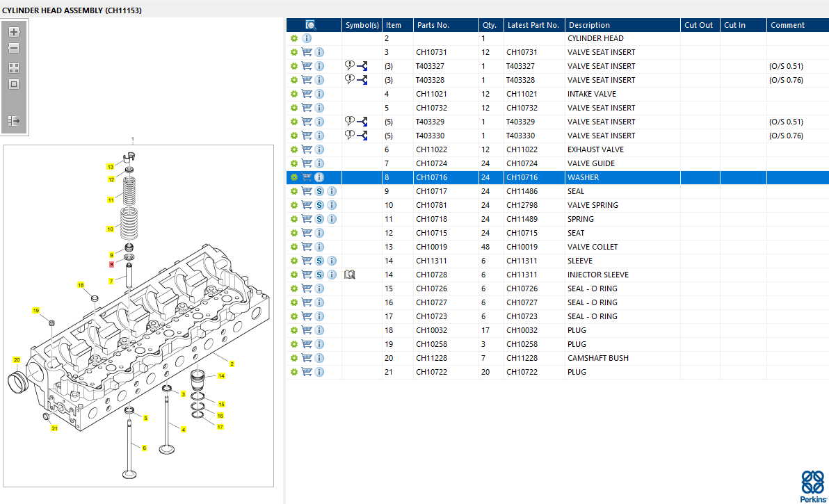Click the search icon in the table header
Viewport: 829px width, 504px height.
(311, 25)
